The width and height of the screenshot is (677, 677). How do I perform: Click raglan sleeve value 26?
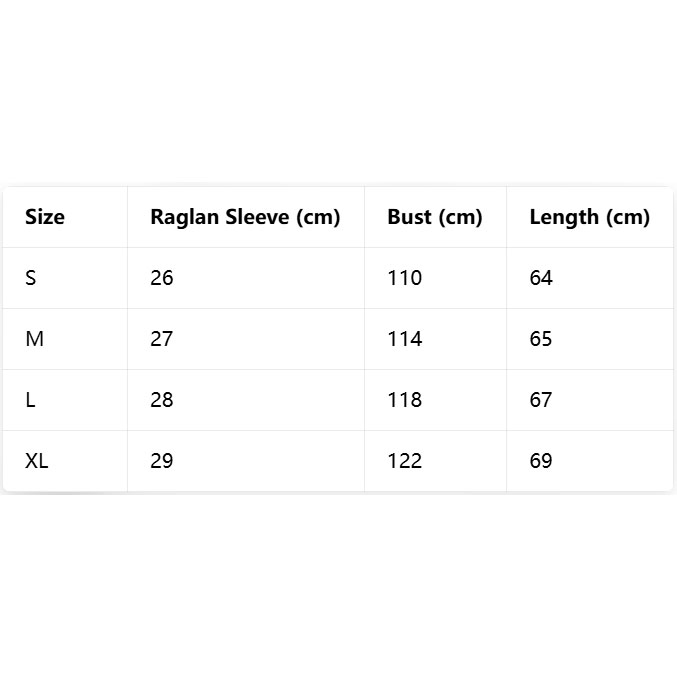click(x=162, y=278)
